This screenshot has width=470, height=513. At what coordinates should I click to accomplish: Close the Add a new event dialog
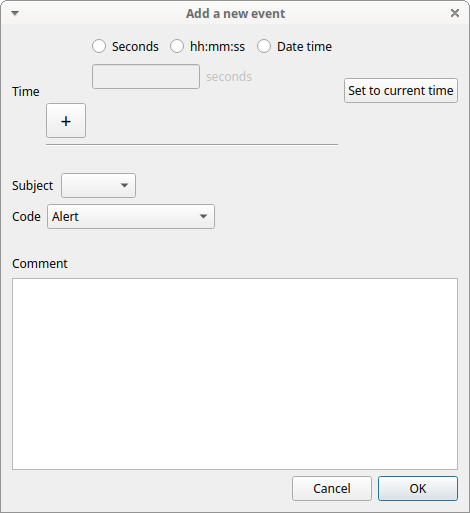pyautogui.click(x=455, y=13)
